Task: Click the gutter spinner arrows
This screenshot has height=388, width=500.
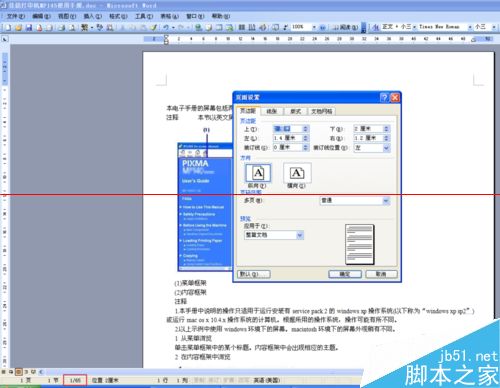Action: pos(306,147)
